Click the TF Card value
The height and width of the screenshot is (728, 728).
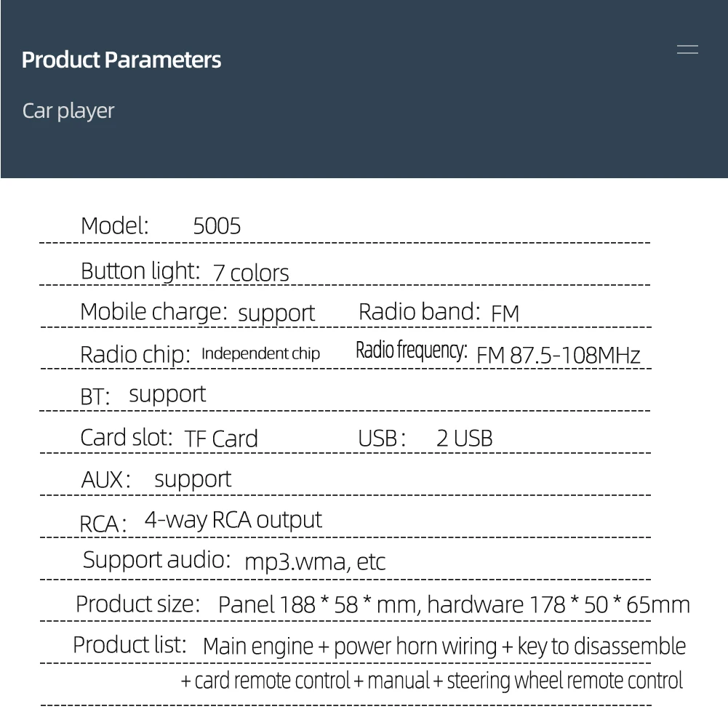(221, 439)
